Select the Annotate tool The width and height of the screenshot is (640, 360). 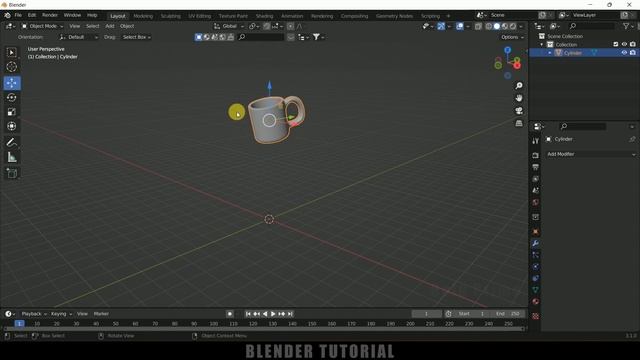[12, 142]
